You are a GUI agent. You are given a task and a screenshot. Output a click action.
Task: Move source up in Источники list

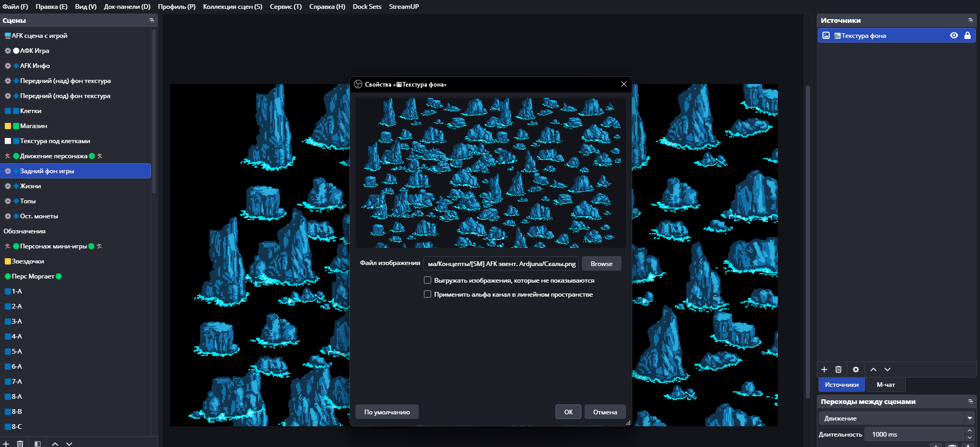tap(873, 369)
